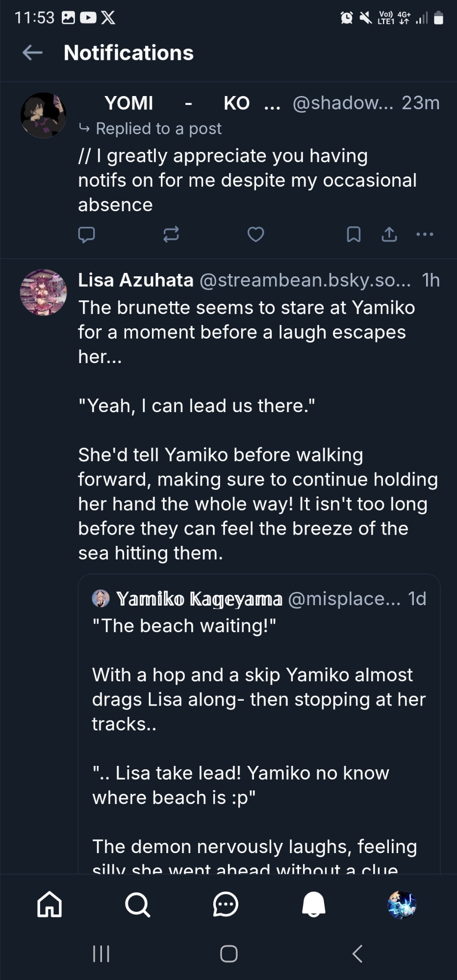Open @streambean.bsky.so handle link
The width and height of the screenshot is (457, 980).
tap(305, 280)
